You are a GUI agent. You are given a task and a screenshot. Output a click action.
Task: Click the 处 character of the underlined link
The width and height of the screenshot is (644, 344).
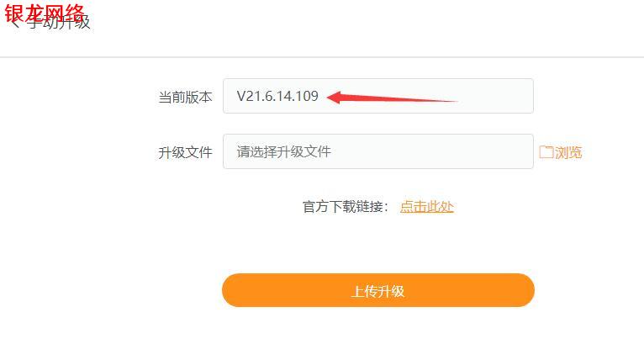pyautogui.click(x=447, y=206)
